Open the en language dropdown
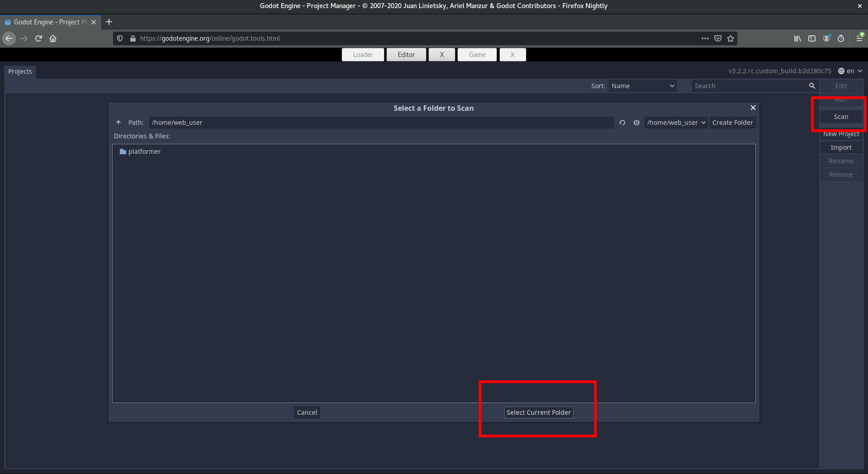The width and height of the screenshot is (868, 474). pyautogui.click(x=850, y=71)
